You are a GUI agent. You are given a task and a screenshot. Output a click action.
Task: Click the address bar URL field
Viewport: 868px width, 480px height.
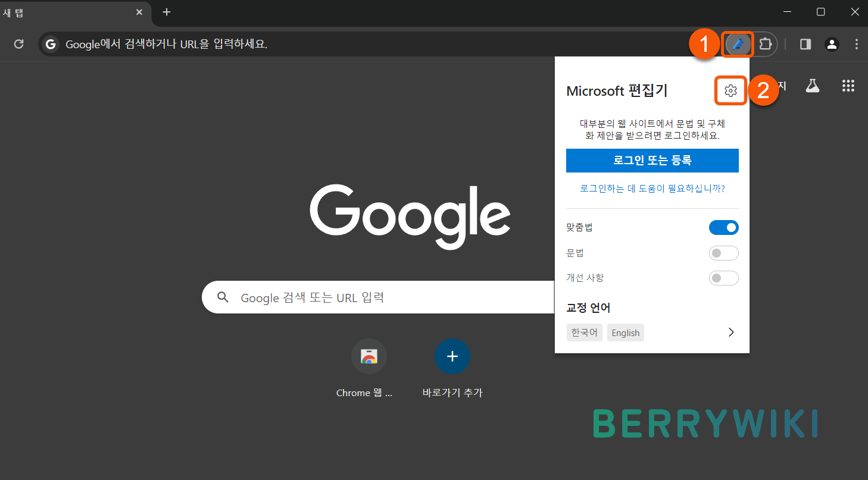click(x=381, y=44)
